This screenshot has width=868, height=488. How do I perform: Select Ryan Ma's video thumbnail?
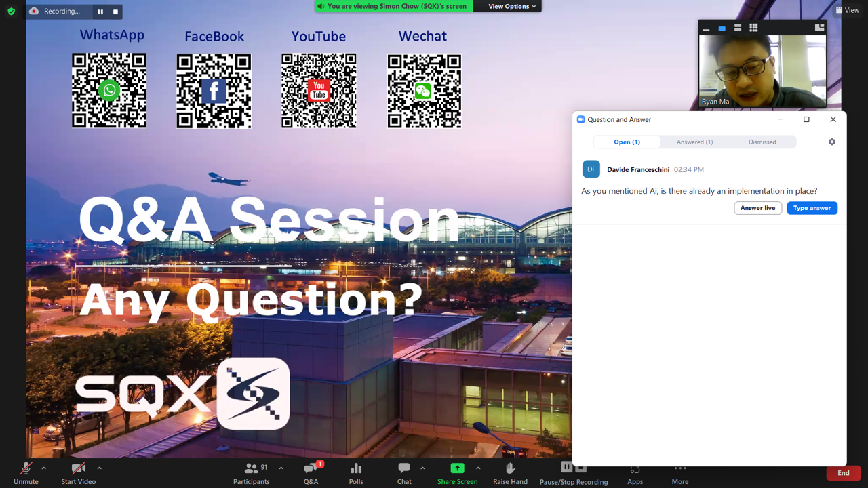click(x=762, y=71)
